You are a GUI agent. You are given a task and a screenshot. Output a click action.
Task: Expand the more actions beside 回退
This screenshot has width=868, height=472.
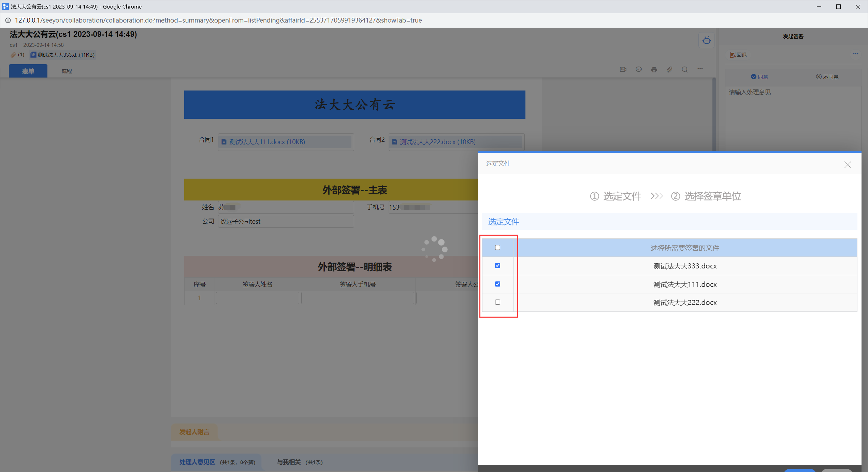[x=855, y=54]
